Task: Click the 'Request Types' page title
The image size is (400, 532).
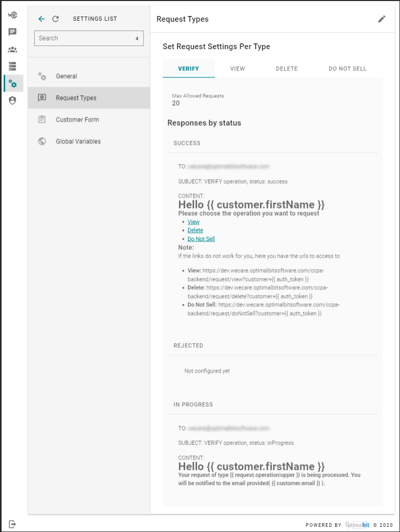Action: click(x=183, y=19)
